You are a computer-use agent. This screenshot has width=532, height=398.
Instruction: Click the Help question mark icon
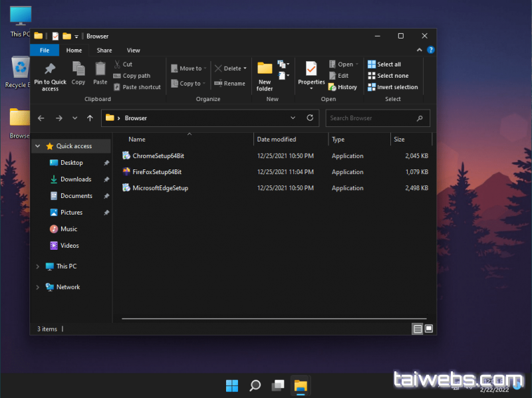tap(431, 50)
